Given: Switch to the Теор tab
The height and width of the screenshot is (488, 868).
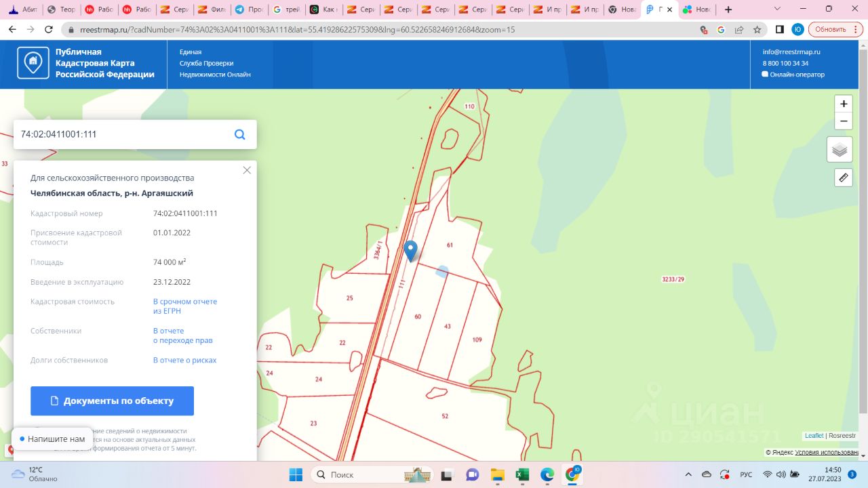Looking at the screenshot, I should tap(60, 9).
